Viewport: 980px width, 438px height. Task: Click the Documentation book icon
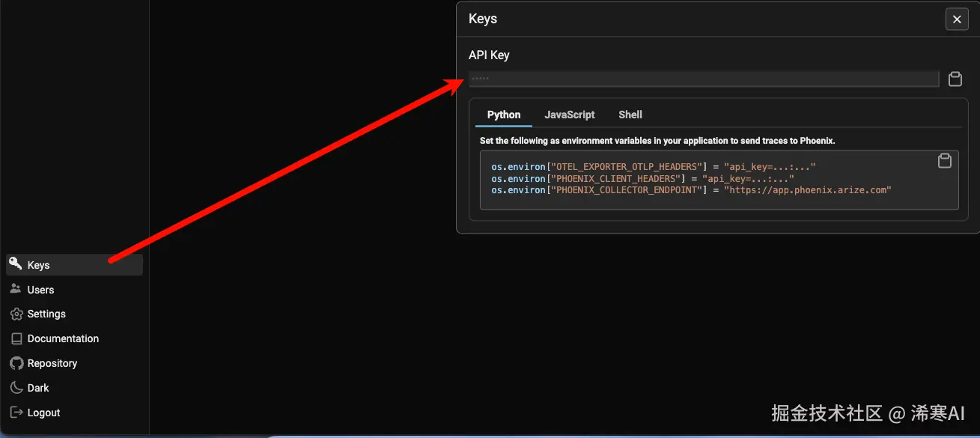click(16, 338)
